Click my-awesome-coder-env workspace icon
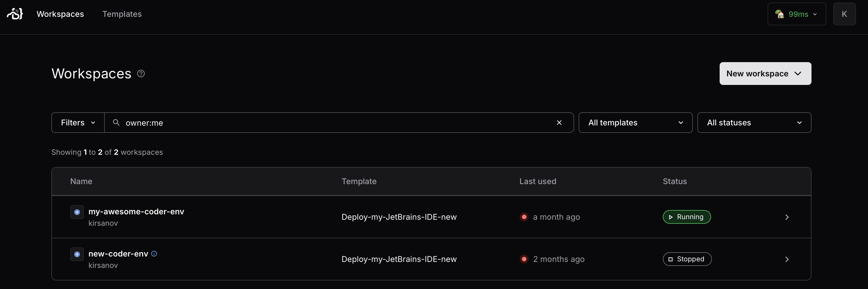This screenshot has width=868, height=289. [77, 212]
